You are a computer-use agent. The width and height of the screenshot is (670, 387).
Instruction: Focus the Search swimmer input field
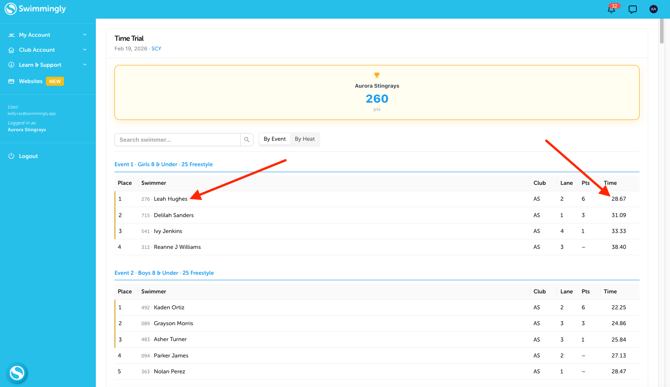coord(177,140)
